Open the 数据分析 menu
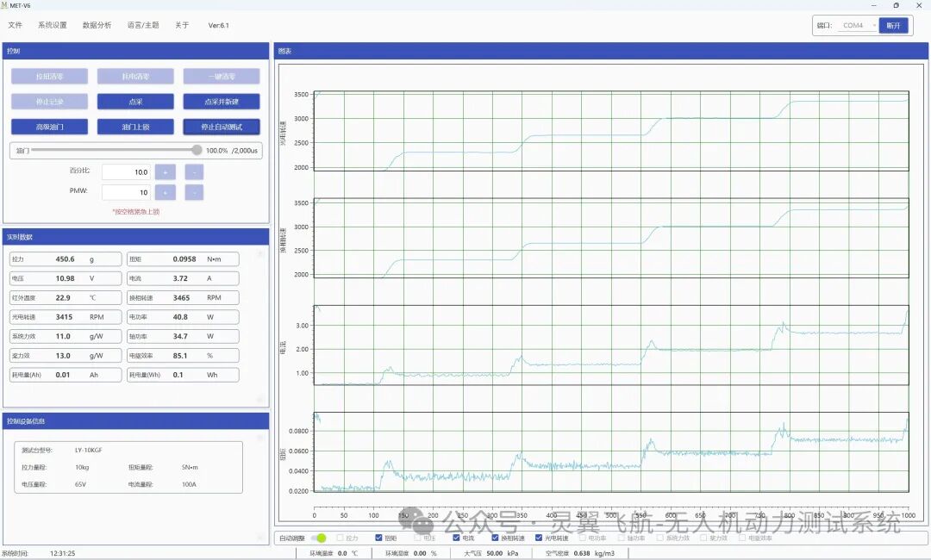Screen dimensions: 931x560 tap(97, 25)
